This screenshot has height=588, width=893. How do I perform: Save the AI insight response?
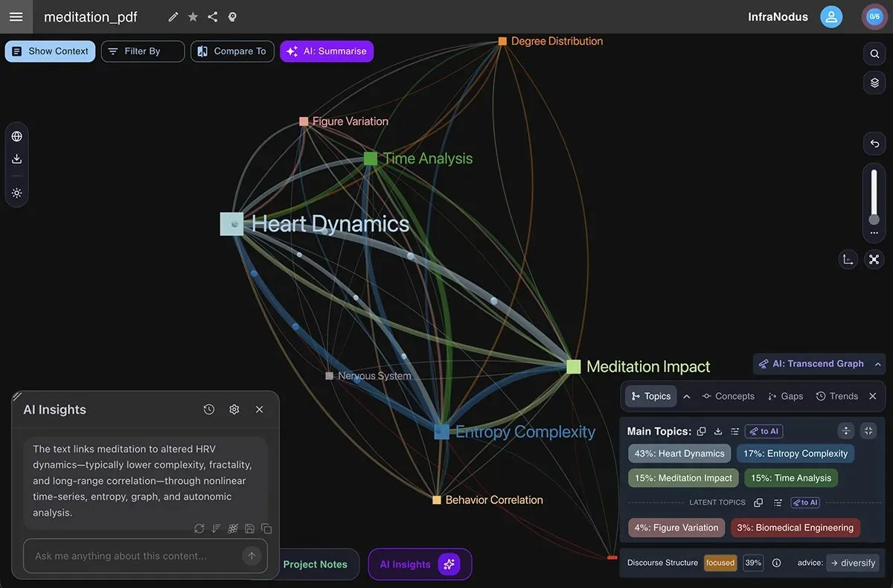coord(249,528)
